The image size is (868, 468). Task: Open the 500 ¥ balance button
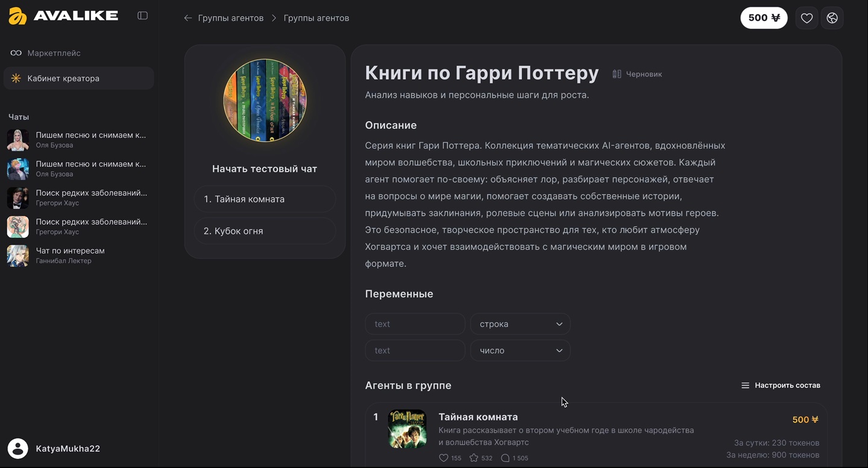[764, 18]
